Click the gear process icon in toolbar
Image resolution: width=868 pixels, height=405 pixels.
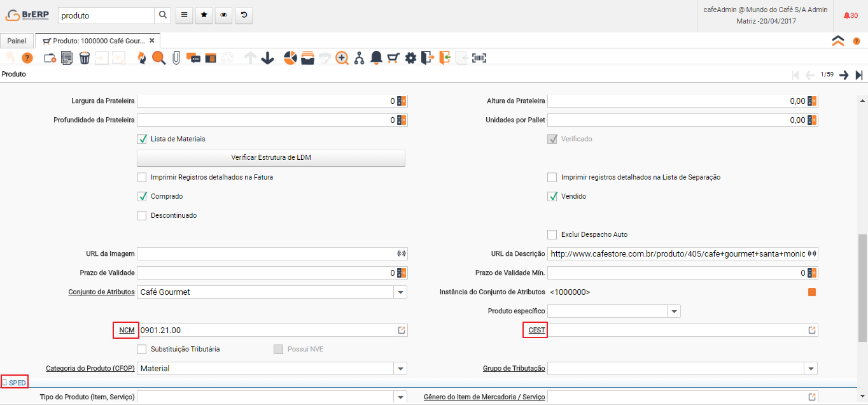click(410, 58)
